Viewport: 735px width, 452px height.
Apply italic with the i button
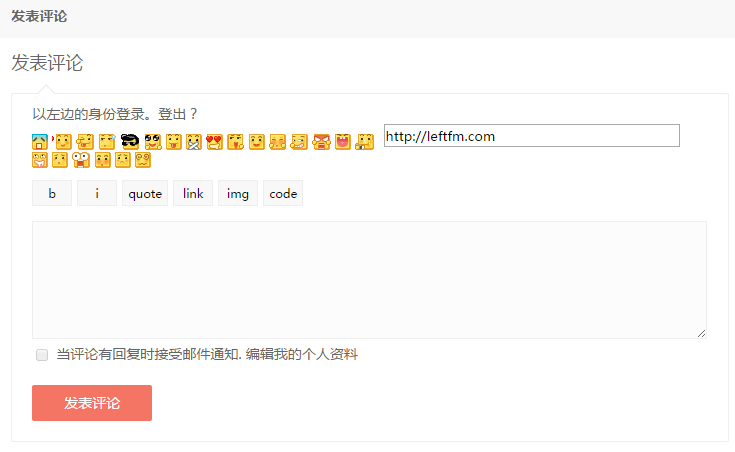[97, 193]
